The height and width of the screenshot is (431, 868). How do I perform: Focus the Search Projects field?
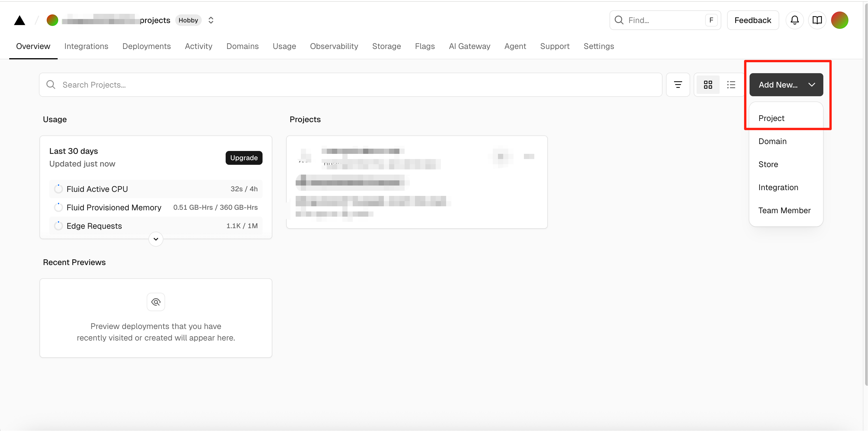pos(350,85)
